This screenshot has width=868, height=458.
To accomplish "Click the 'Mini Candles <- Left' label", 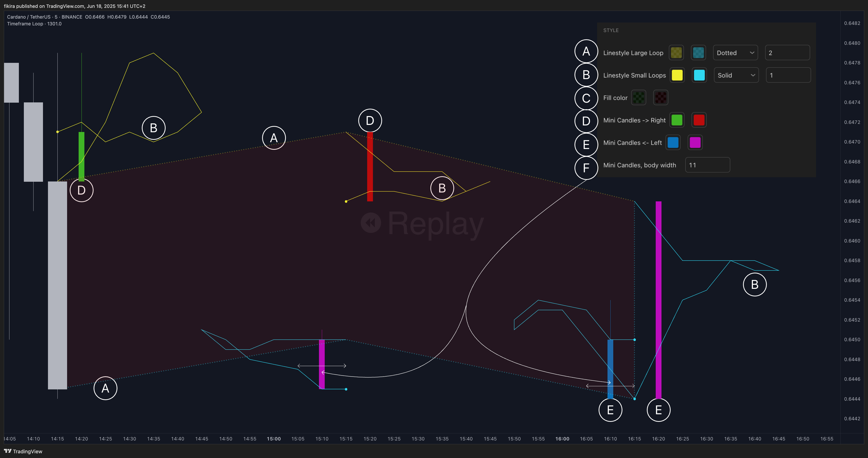I will point(632,143).
